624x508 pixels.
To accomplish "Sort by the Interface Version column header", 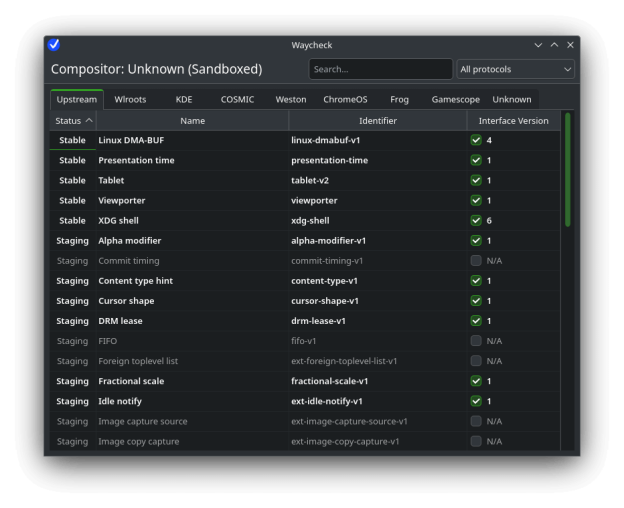I will tap(513, 121).
